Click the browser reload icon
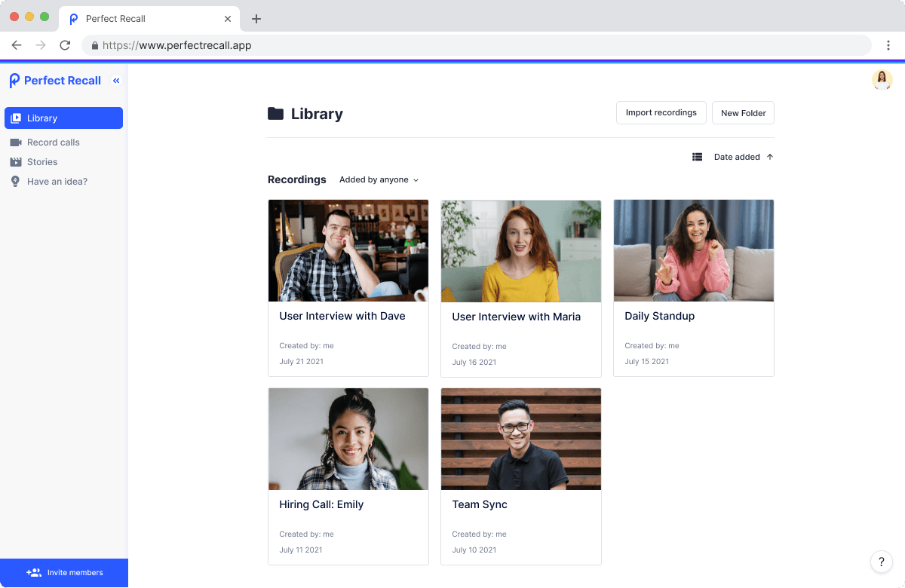The width and height of the screenshot is (905, 588). 65,45
